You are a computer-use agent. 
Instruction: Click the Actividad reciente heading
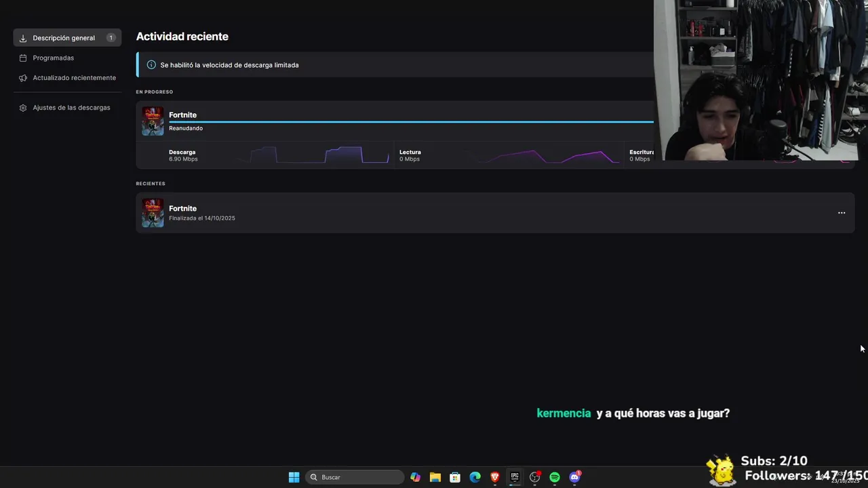pyautogui.click(x=182, y=37)
